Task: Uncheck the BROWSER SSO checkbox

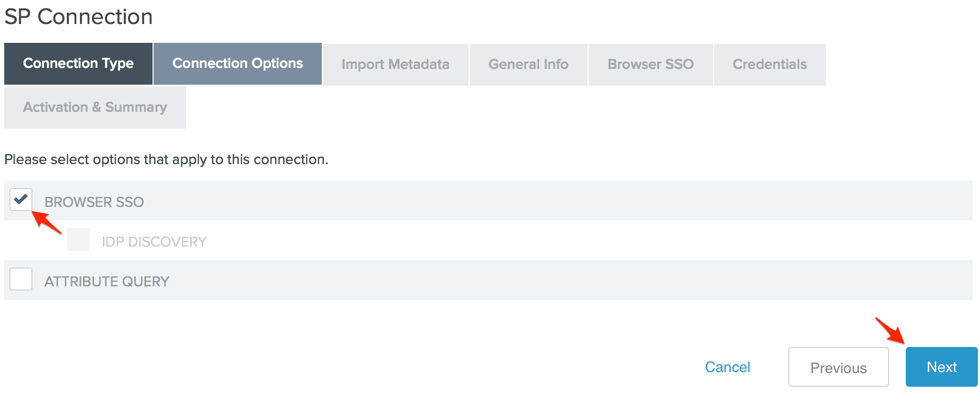Action: coord(21,200)
